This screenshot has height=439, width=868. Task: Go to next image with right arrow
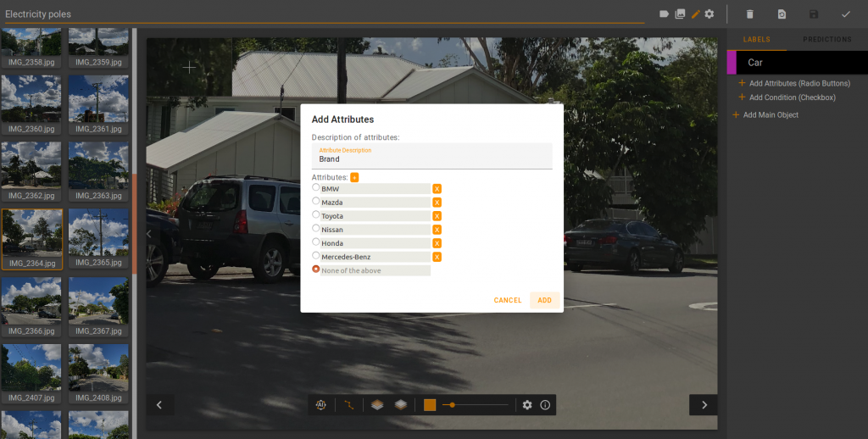(x=704, y=405)
